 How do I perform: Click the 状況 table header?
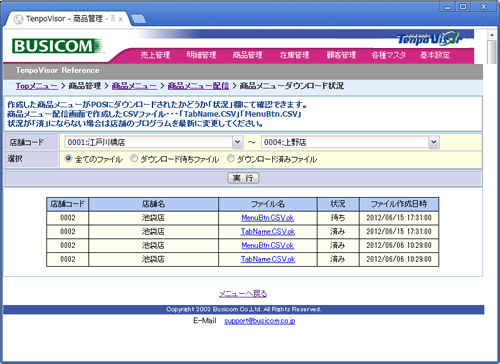[338, 204]
